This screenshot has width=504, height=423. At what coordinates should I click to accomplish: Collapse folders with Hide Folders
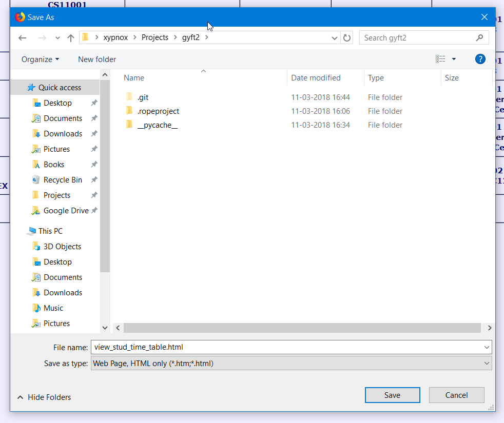click(44, 397)
